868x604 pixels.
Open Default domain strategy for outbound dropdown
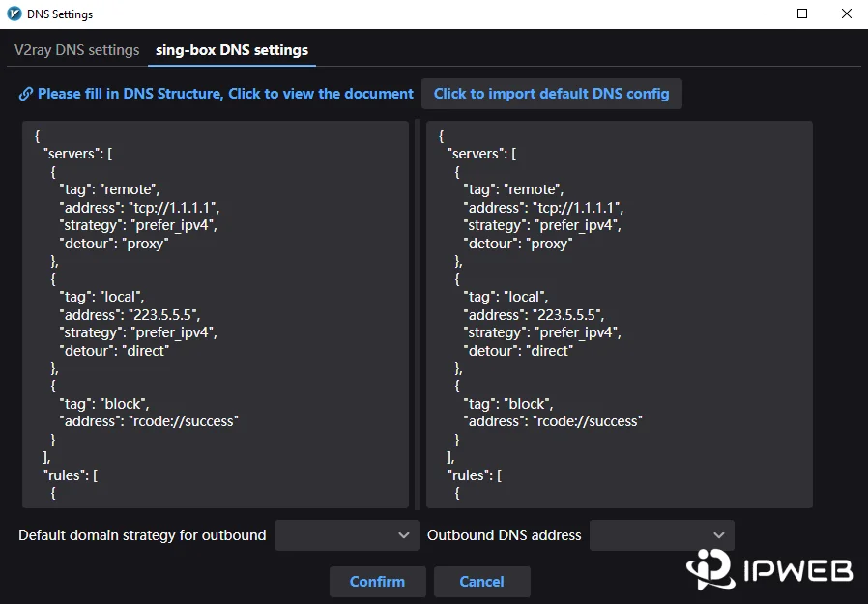347,535
